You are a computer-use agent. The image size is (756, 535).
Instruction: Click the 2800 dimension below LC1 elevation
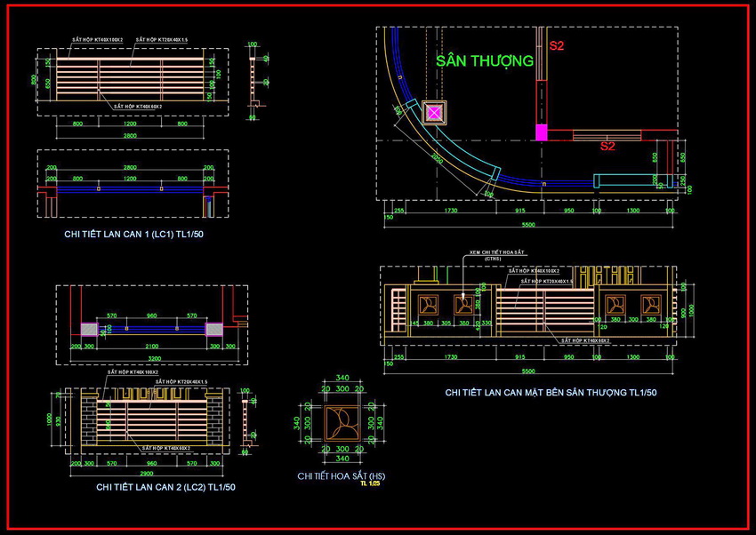tap(130, 136)
